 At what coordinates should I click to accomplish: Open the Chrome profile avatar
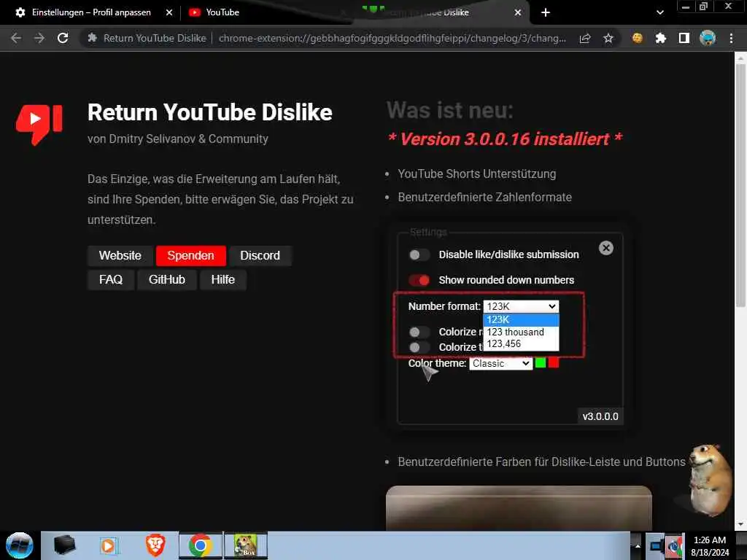point(708,38)
